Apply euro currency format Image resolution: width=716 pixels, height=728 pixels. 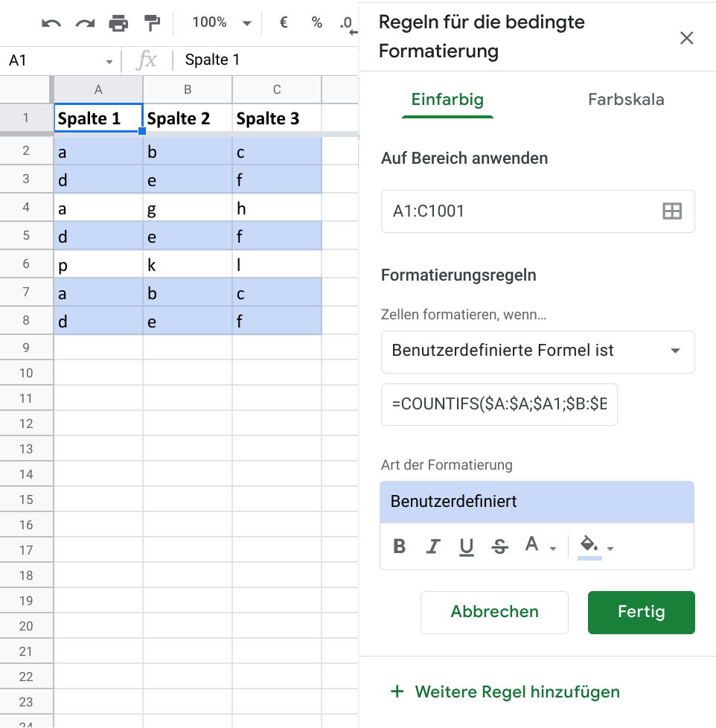point(284,22)
